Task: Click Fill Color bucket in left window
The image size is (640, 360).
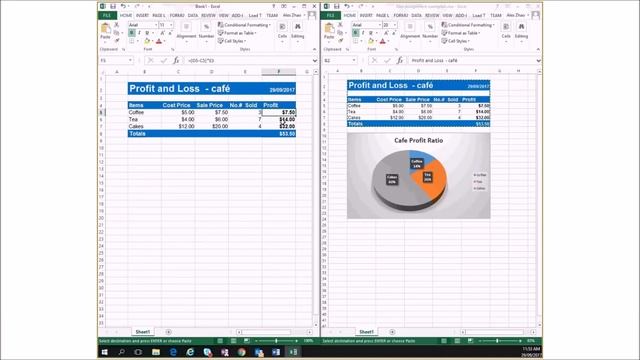Action: pos(147,41)
